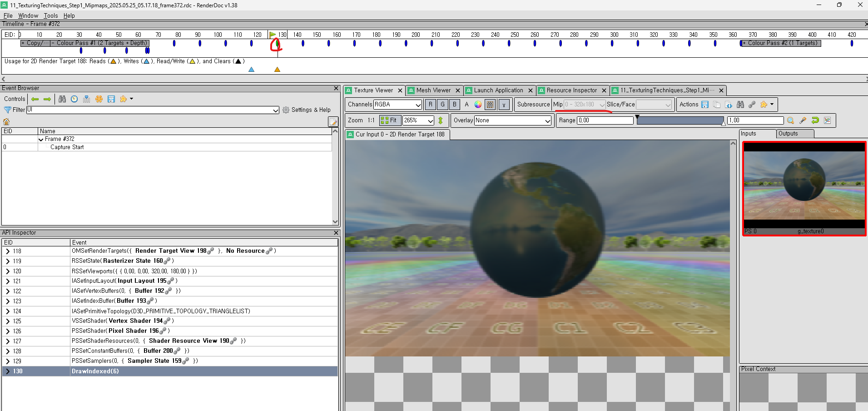Toggle the histogram icon beside range tools
Image resolution: width=868 pixels, height=411 pixels.
(x=828, y=120)
